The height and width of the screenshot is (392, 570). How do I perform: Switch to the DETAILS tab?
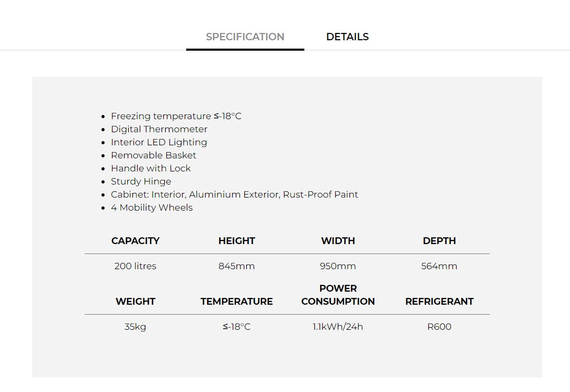347,37
